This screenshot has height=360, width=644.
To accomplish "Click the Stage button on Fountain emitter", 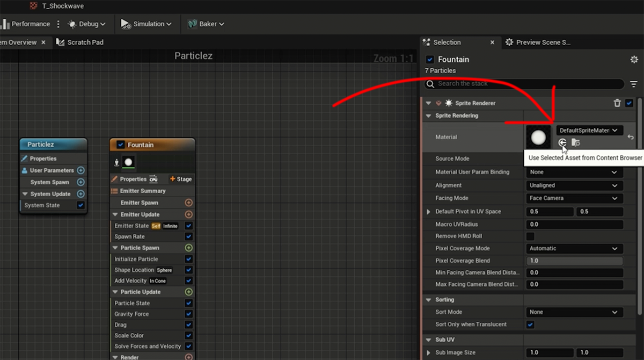I will pyautogui.click(x=181, y=179).
